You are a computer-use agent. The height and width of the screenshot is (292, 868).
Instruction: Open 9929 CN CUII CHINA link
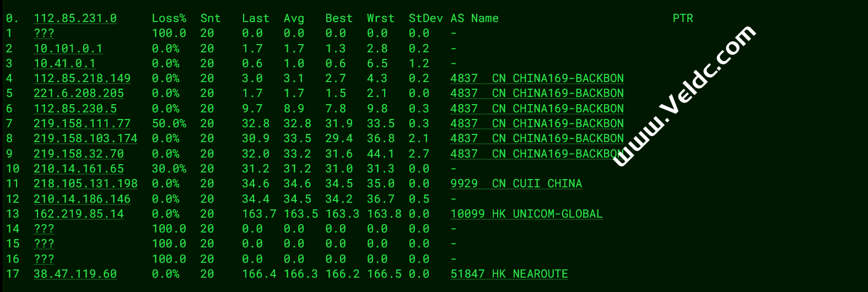pyautogui.click(x=516, y=183)
